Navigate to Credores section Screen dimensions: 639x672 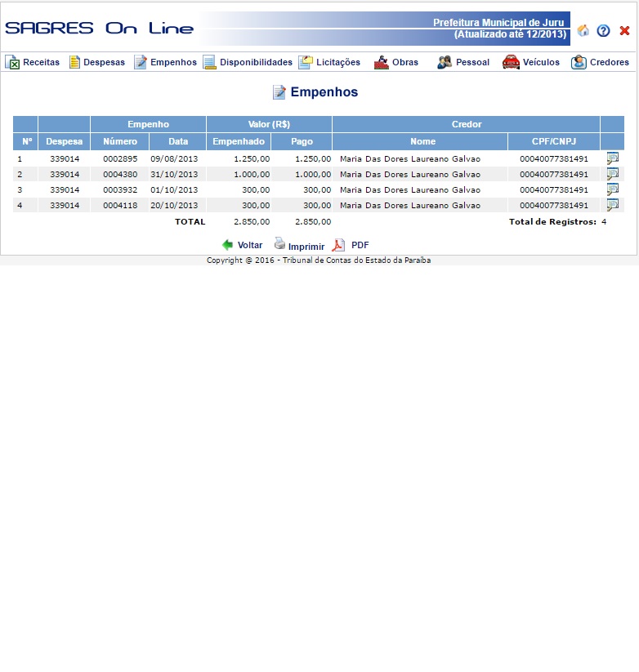[x=601, y=62]
